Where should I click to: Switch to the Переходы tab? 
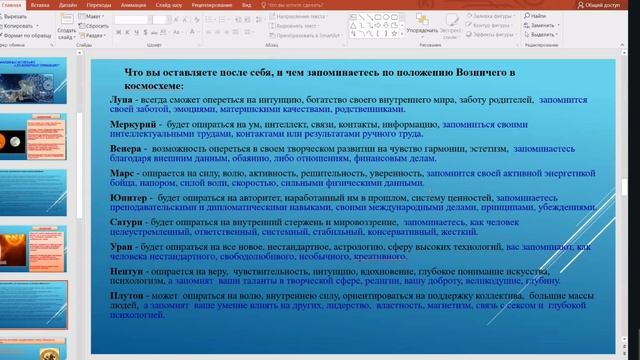99,5
